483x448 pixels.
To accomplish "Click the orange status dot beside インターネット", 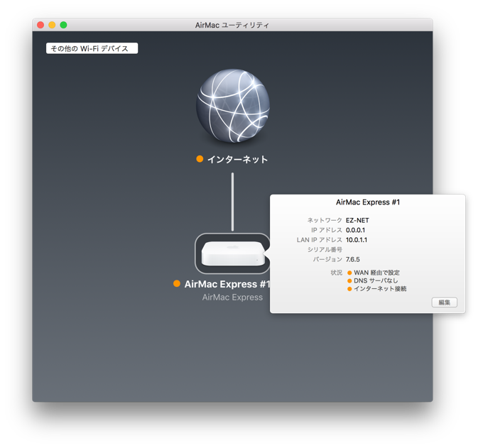I will [200, 159].
